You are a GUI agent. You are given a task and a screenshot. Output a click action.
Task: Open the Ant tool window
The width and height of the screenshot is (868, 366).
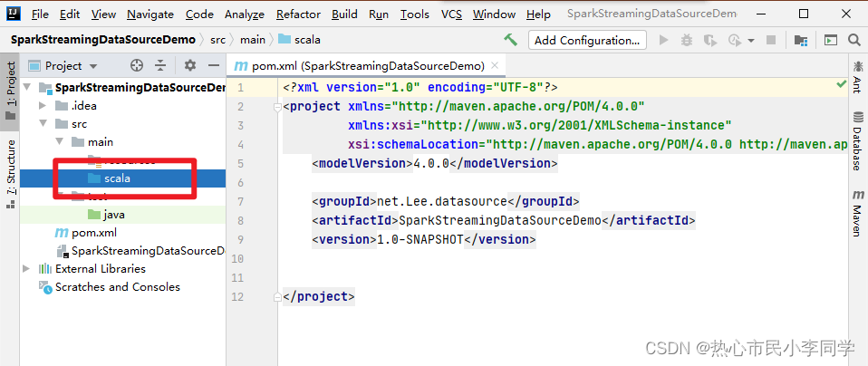point(857,76)
